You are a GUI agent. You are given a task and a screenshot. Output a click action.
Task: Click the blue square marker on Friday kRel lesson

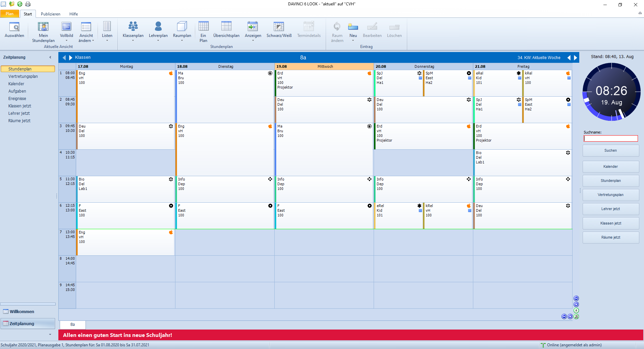569,78
